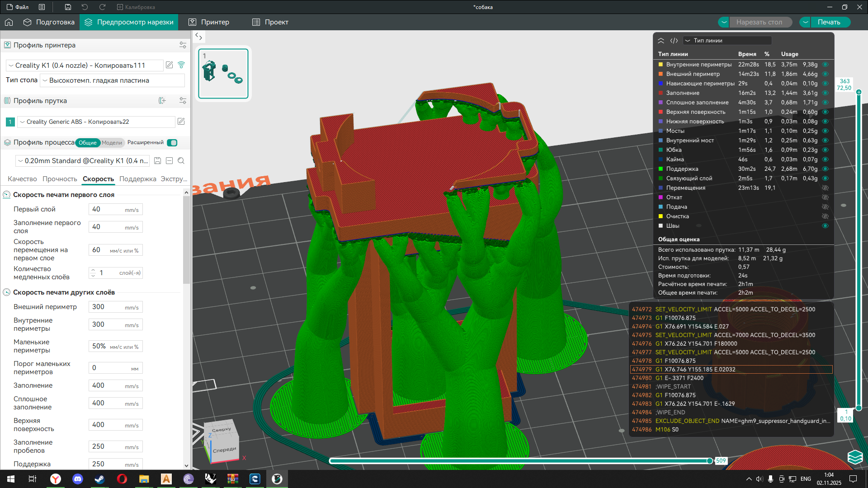The height and width of the screenshot is (488, 868).
Task: Hide Внешний периметр line type
Action: (825, 74)
